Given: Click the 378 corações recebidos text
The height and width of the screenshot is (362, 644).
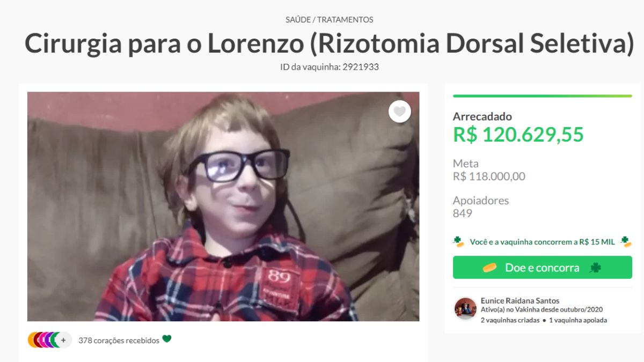Looking at the screenshot, I should [119, 341].
